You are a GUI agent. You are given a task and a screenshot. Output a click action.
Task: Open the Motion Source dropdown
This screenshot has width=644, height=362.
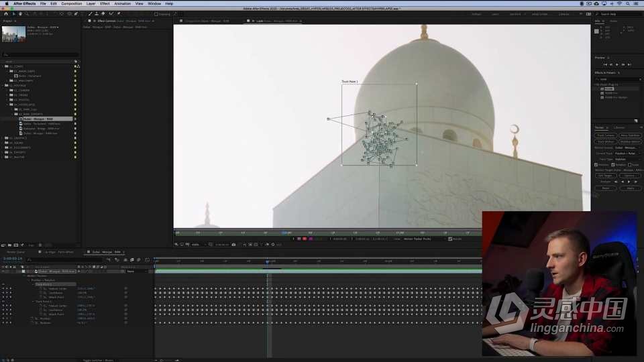point(627,147)
